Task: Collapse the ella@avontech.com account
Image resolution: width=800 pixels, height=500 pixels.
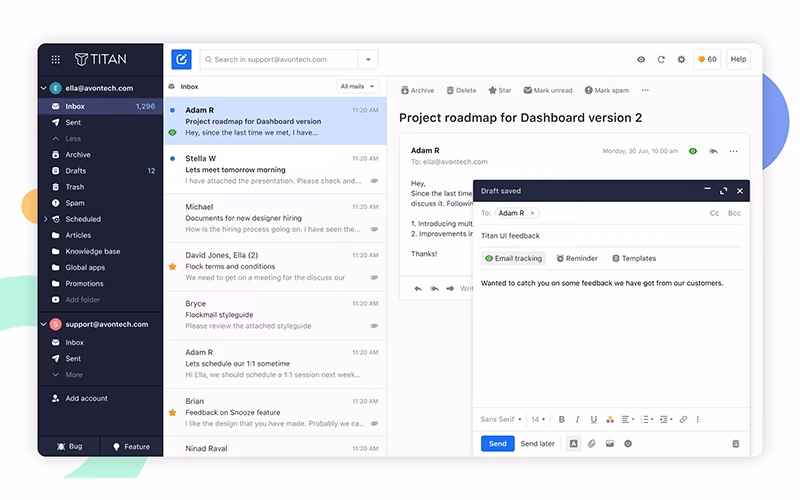Action: click(x=44, y=88)
